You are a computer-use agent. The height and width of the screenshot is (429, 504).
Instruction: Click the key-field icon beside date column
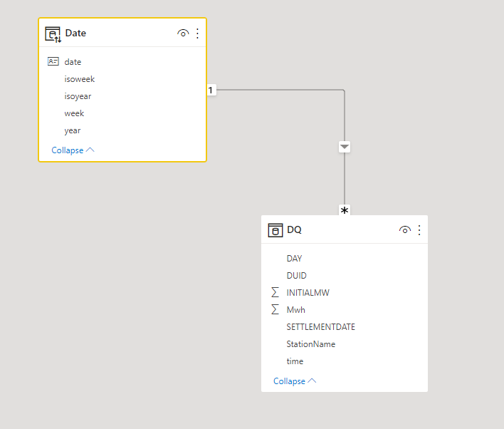point(53,62)
